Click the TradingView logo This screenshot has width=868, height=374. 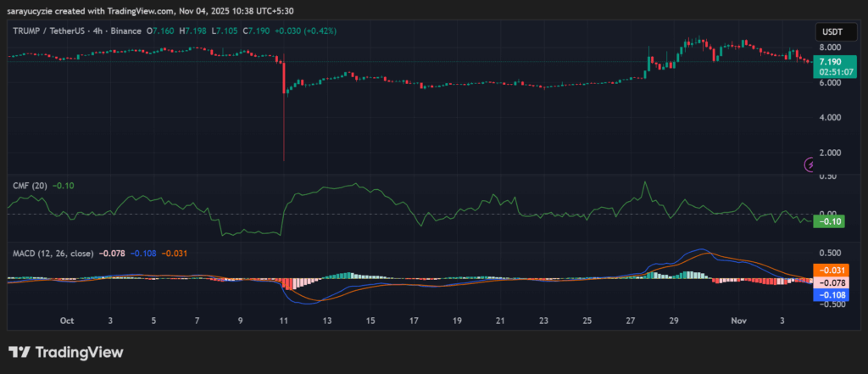[66, 352]
